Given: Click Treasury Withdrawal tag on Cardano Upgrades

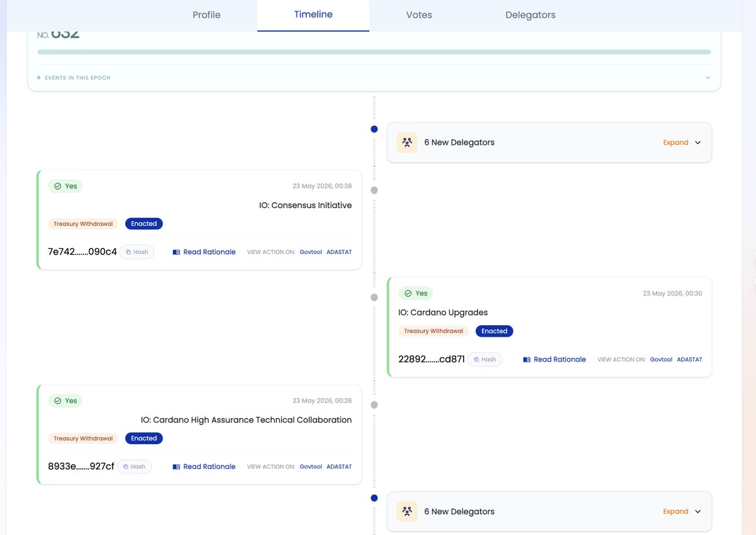Looking at the screenshot, I should (x=433, y=331).
